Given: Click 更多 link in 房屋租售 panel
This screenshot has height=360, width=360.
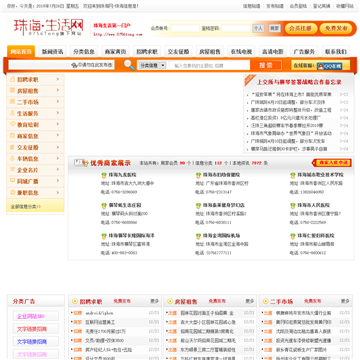Looking at the screenshot, I should [250, 301].
